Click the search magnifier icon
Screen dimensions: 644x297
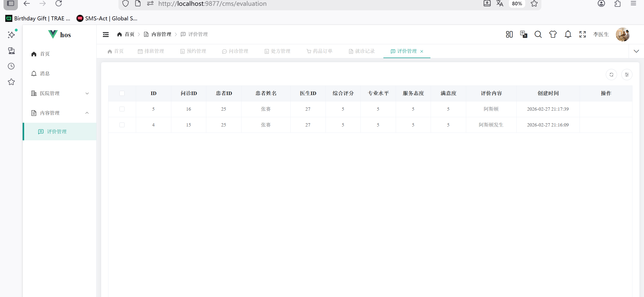point(538,34)
